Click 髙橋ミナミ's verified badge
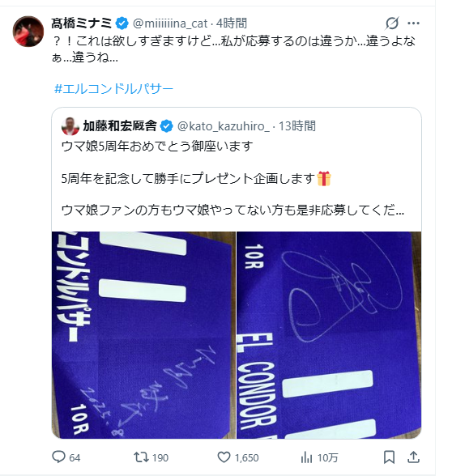Image resolution: width=452 pixels, height=476 pixels. [122, 23]
